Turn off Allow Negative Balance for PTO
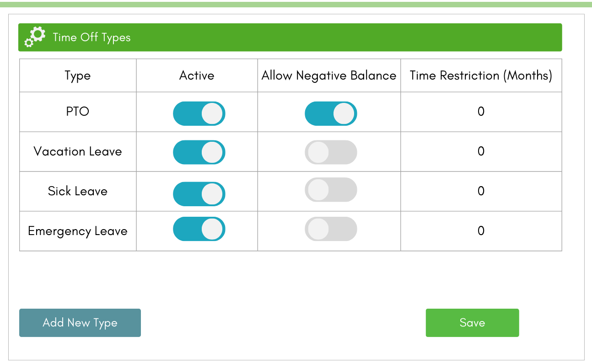The width and height of the screenshot is (592, 364). pos(331,113)
